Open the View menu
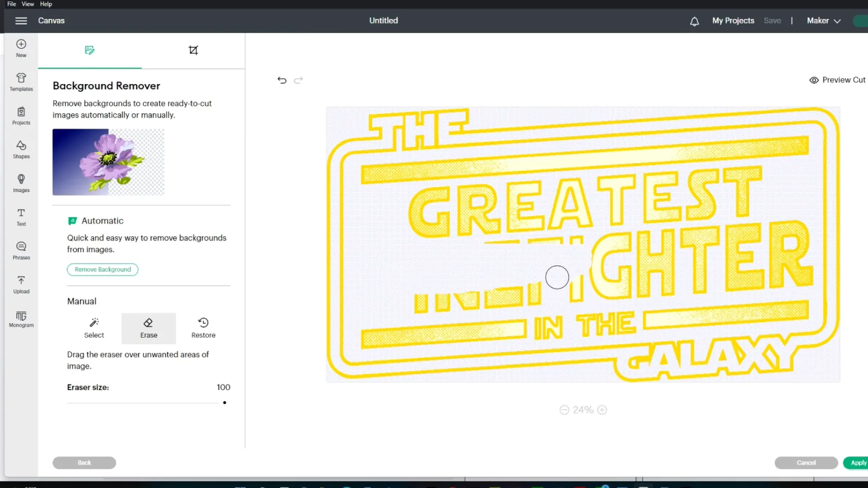 pos(28,4)
